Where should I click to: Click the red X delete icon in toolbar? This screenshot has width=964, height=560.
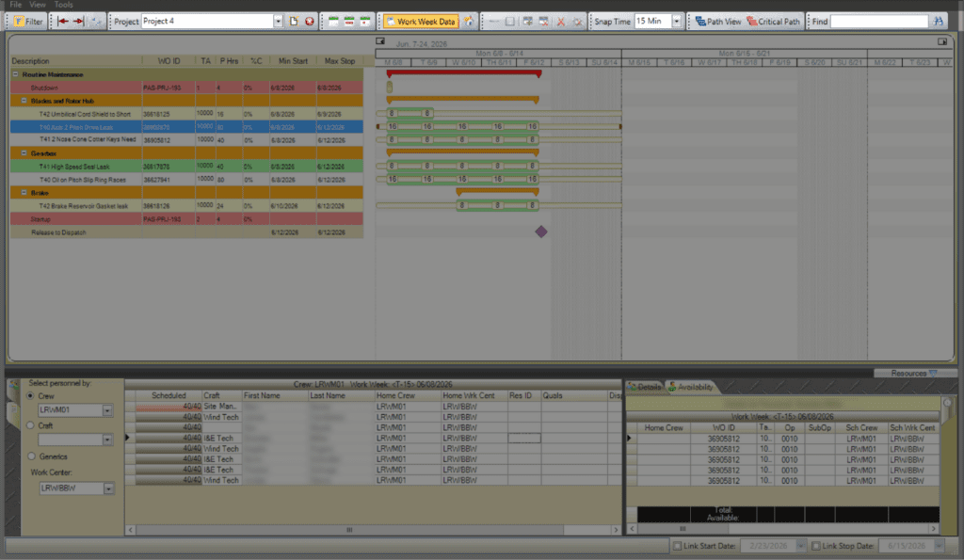tap(560, 21)
